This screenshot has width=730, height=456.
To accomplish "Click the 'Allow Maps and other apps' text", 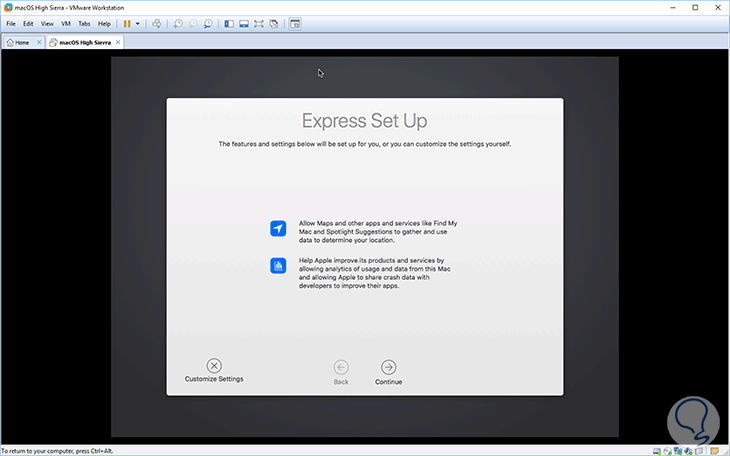I will tap(378, 231).
